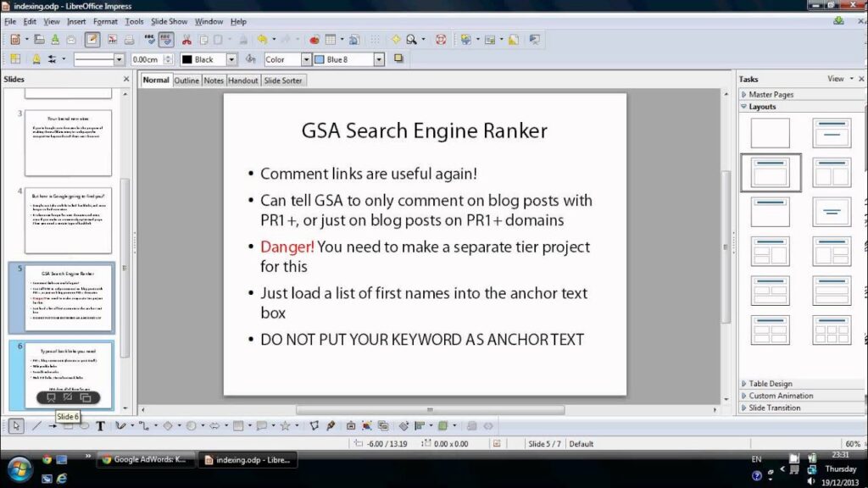Open the Windows Start button
Viewport: 868px width, 488px height.
point(19,469)
